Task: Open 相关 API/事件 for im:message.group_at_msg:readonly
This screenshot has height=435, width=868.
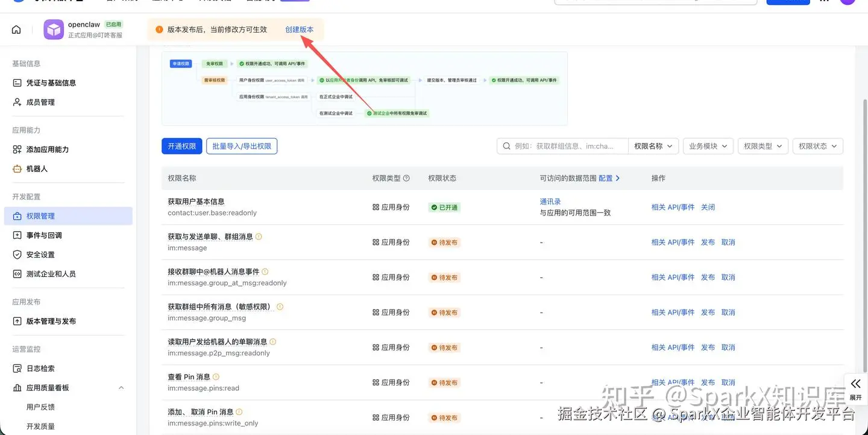Action: tap(673, 278)
